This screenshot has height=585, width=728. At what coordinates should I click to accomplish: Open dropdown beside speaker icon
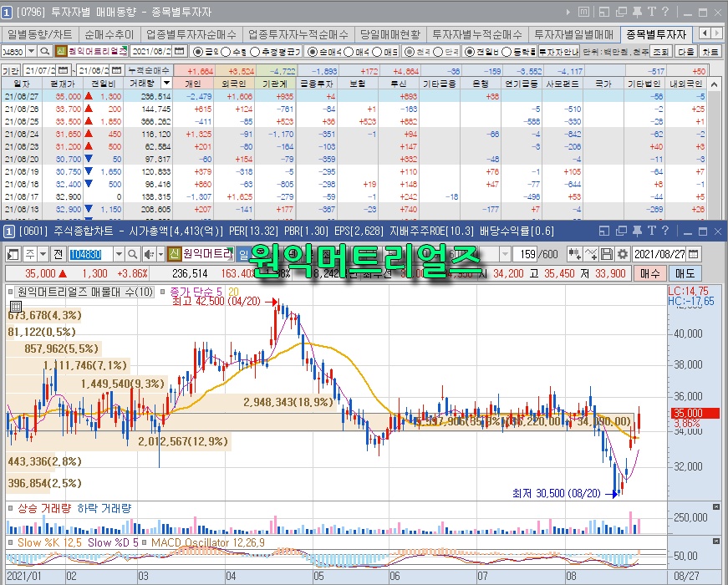coord(160,254)
